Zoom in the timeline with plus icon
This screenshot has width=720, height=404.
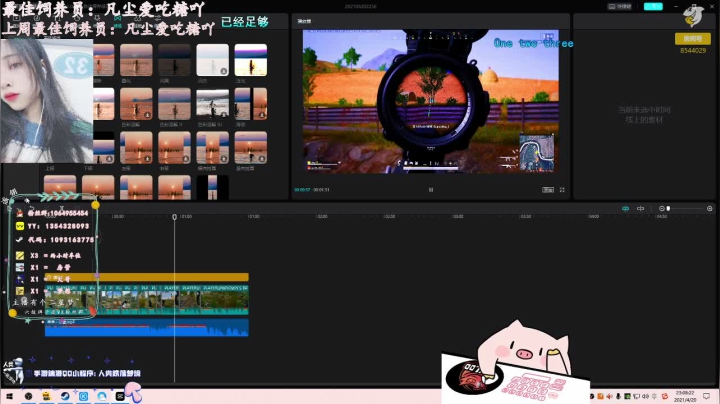coord(709,208)
